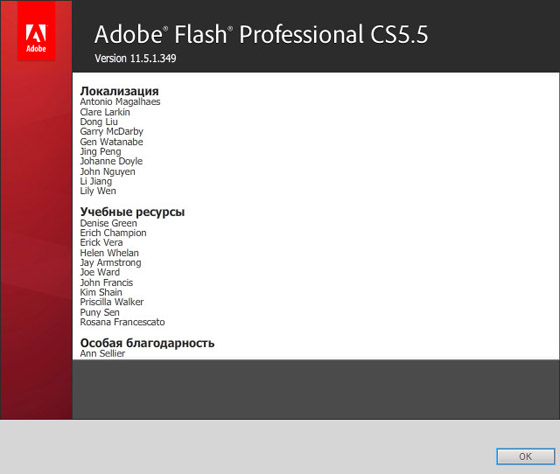Click the name Rosana Francescato
The height and width of the screenshot is (474, 560).
(x=122, y=322)
